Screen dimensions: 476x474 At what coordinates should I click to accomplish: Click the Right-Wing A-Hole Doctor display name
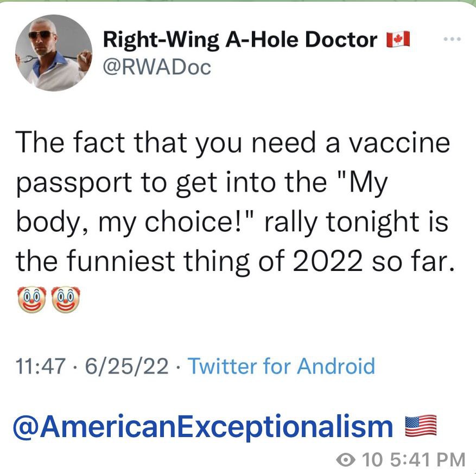click(240, 40)
